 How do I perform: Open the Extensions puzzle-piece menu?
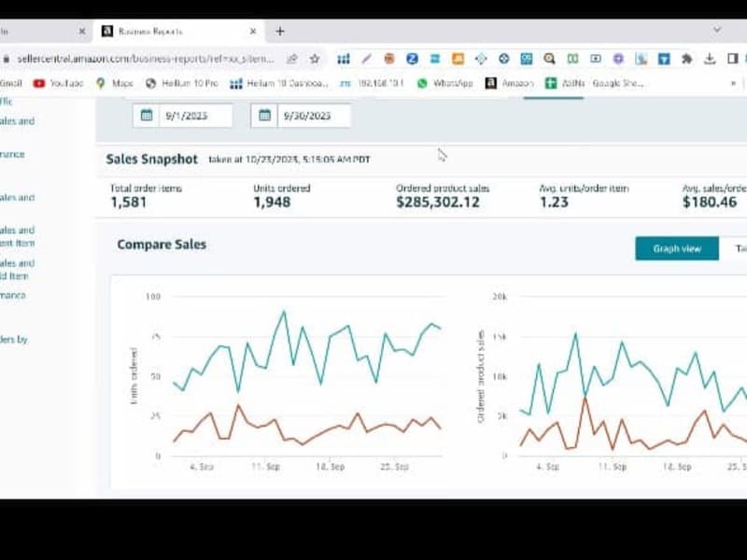tap(686, 59)
